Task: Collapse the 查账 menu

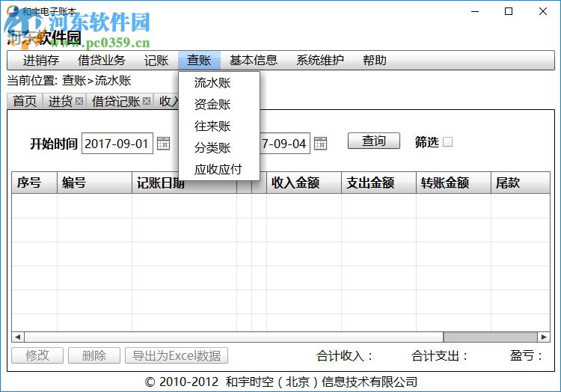Action: (x=199, y=60)
